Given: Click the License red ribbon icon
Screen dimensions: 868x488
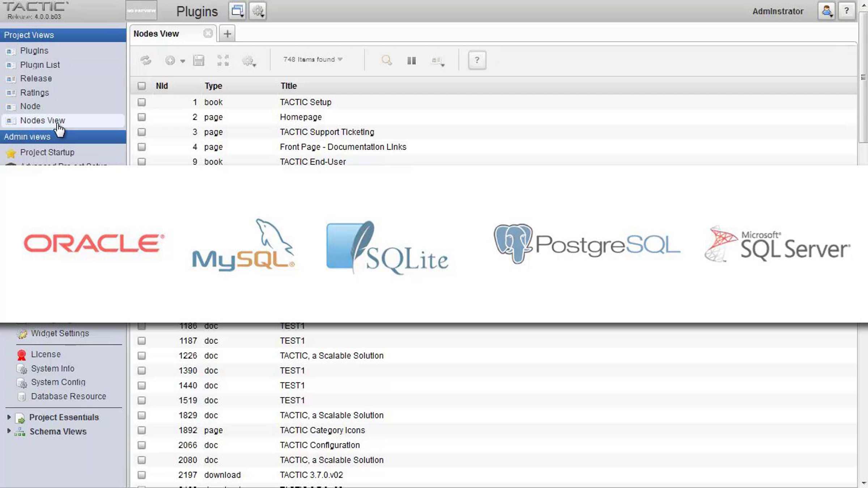Looking at the screenshot, I should [22, 355].
